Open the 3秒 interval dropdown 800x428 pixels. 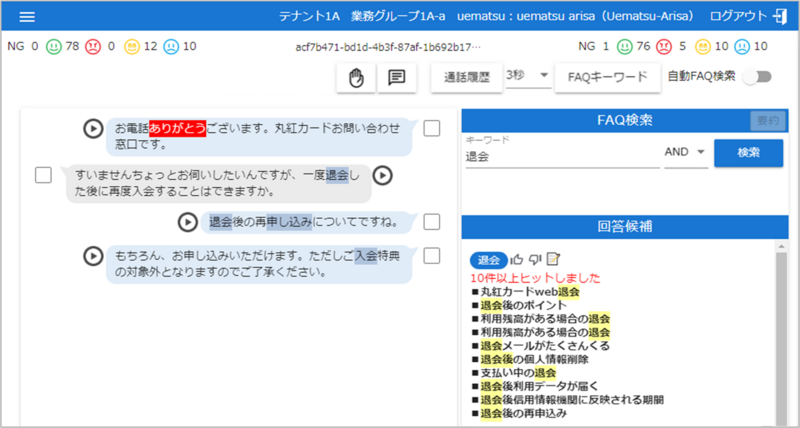pyautogui.click(x=528, y=76)
